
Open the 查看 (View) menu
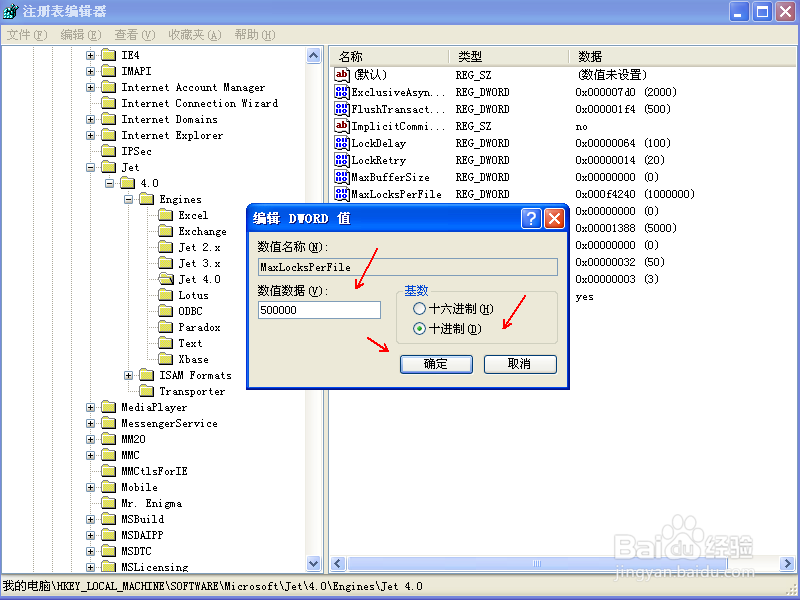[134, 35]
